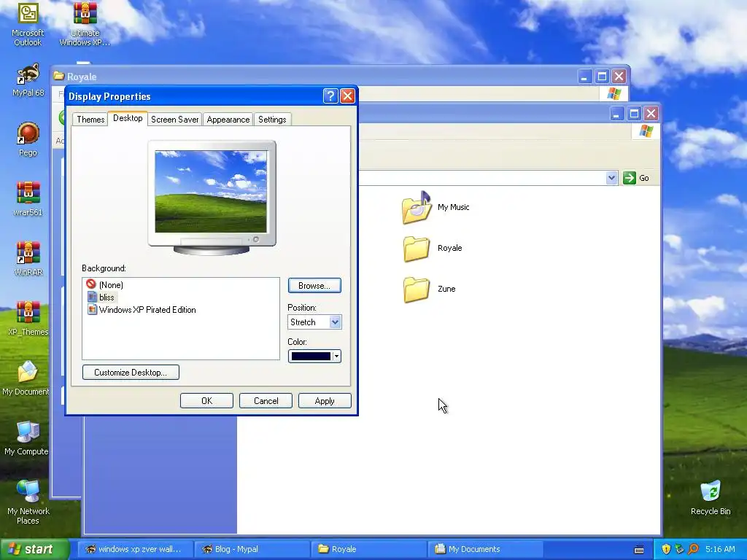Click the Apply button
Screen dimensions: 747x560
325,401
